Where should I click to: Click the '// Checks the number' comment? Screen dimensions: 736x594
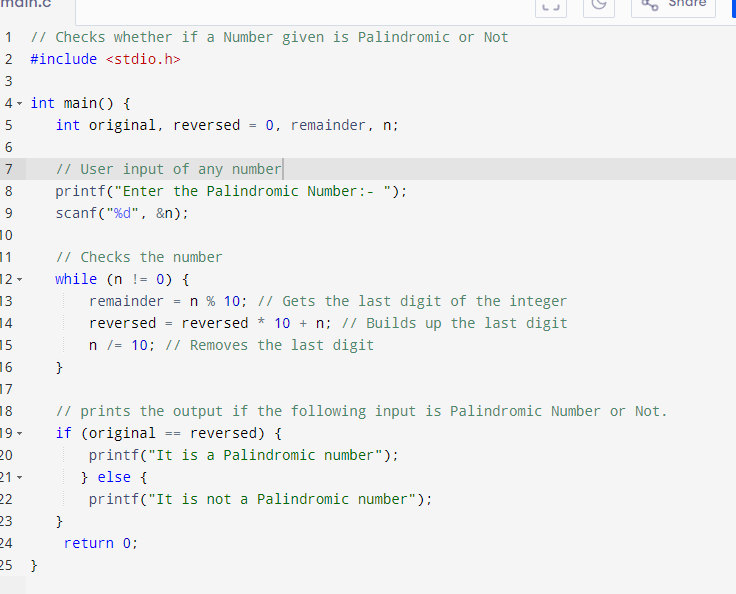pyautogui.click(x=139, y=257)
